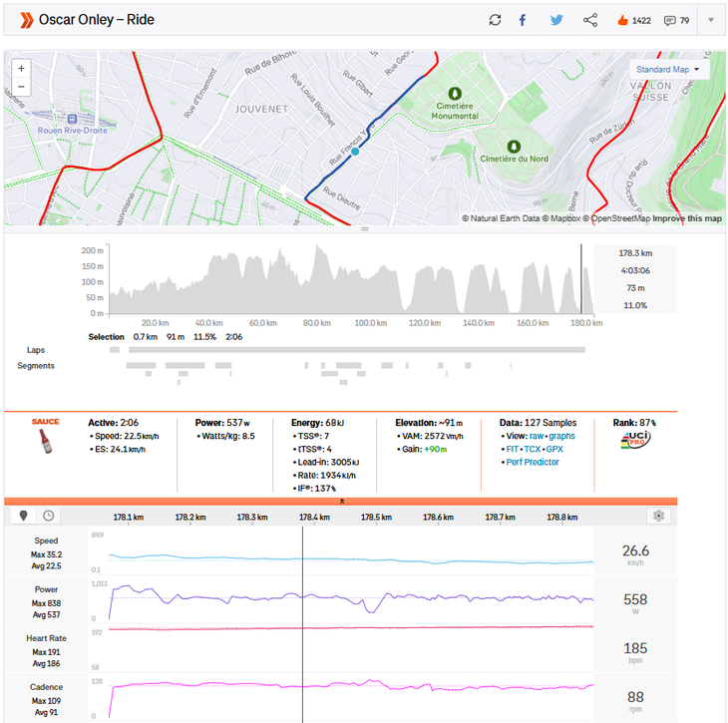Export the selection as a GPX file
The width and height of the screenshot is (728, 723).
coord(554,449)
